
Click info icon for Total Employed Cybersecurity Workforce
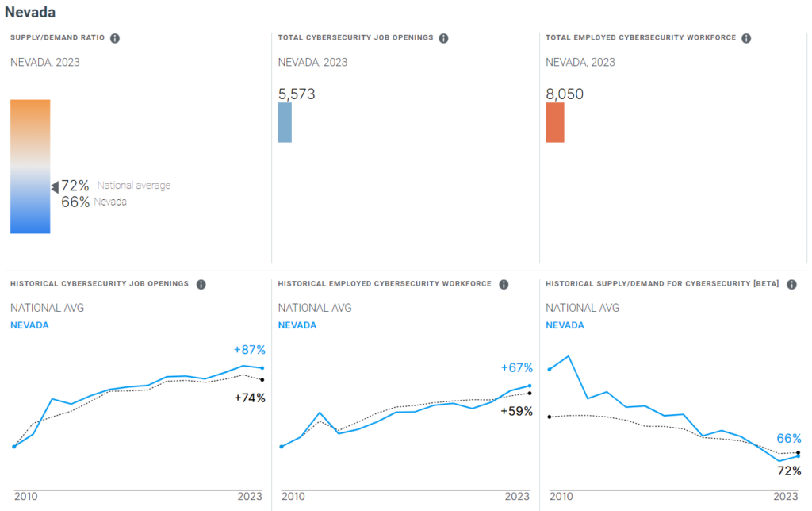click(x=746, y=38)
